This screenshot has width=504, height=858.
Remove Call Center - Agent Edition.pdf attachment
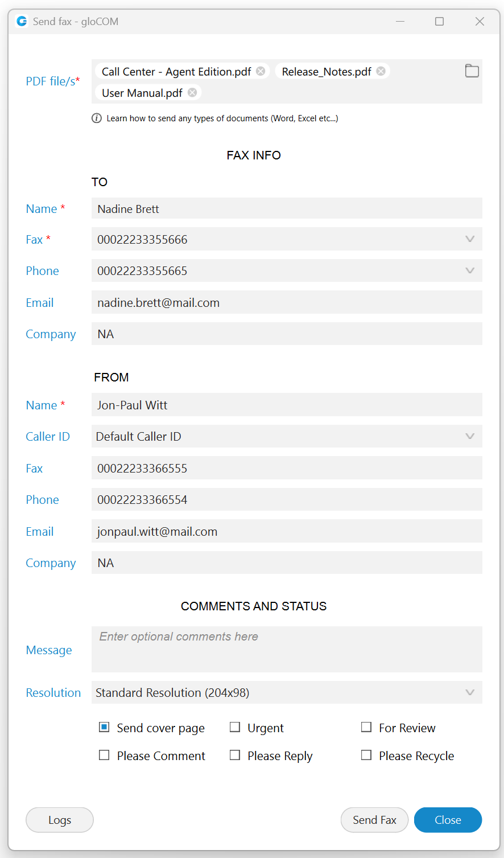(261, 71)
